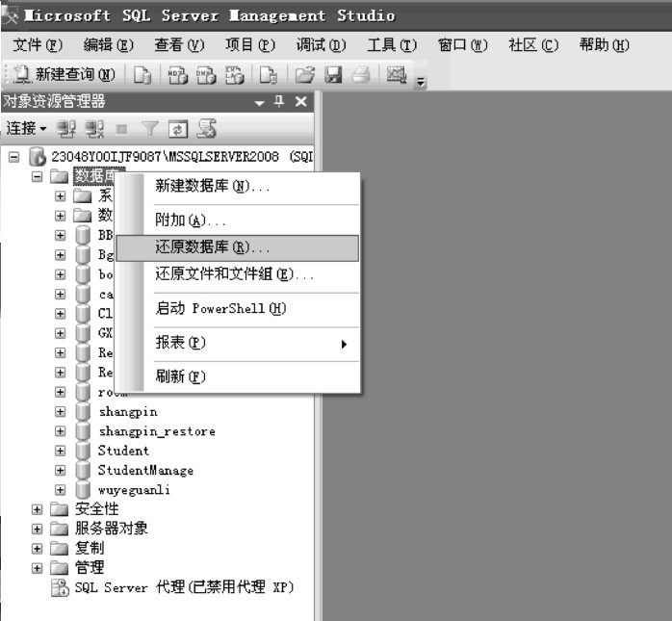The width and height of the screenshot is (672, 621).
Task: Choose 还原文件和文件组(E)... menu entry
Action: (x=238, y=274)
